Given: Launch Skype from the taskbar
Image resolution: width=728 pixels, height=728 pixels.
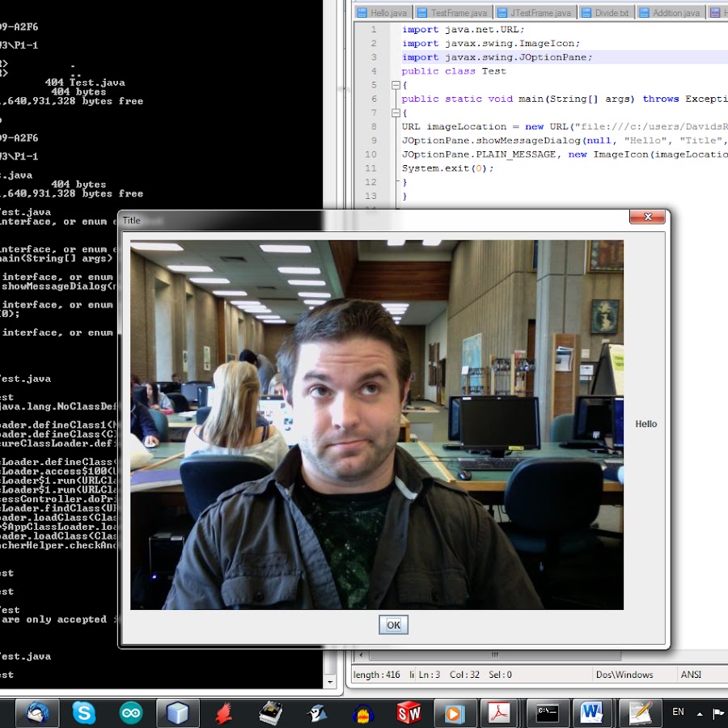Looking at the screenshot, I should (83, 713).
